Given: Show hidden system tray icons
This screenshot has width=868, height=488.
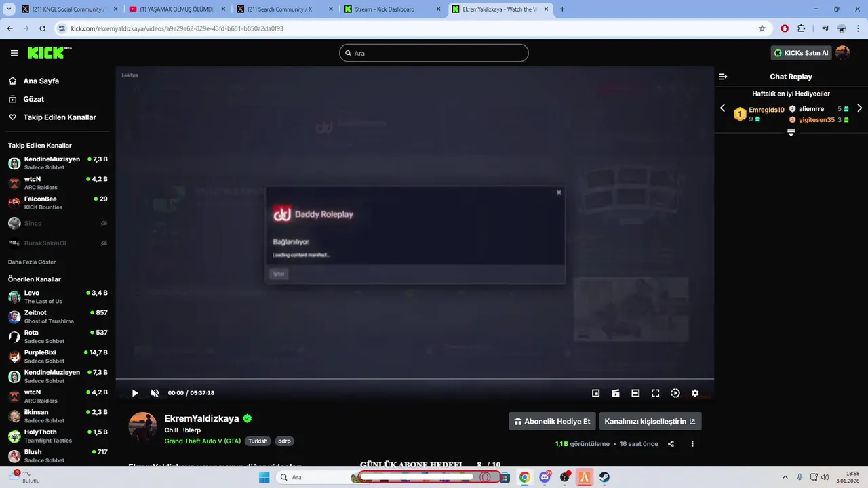Looking at the screenshot, I should pos(785,477).
